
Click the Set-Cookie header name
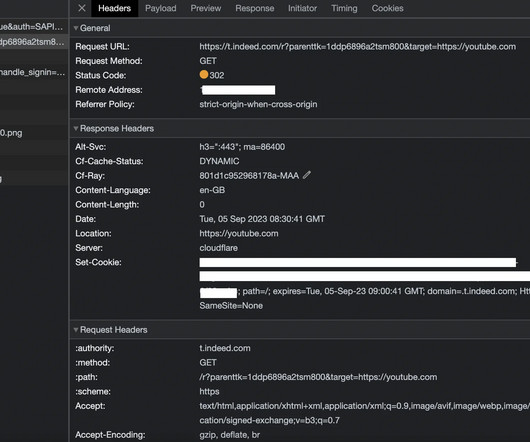98,262
